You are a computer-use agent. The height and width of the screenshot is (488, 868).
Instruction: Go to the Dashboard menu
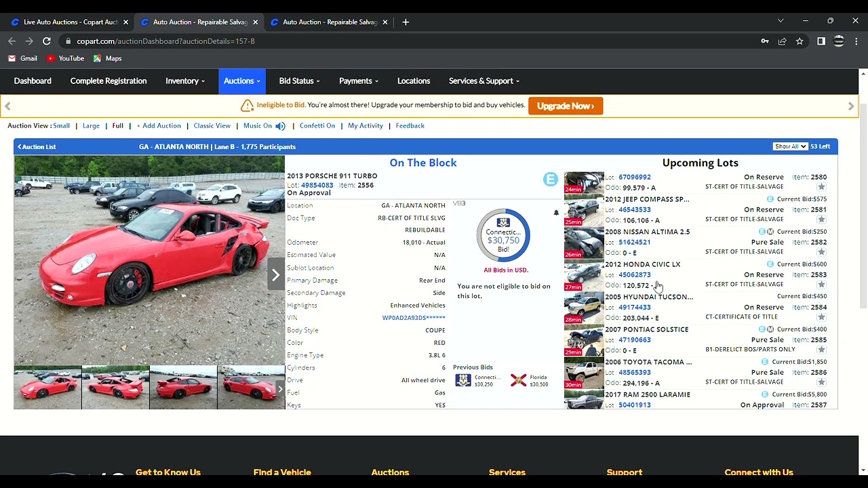pyautogui.click(x=33, y=81)
